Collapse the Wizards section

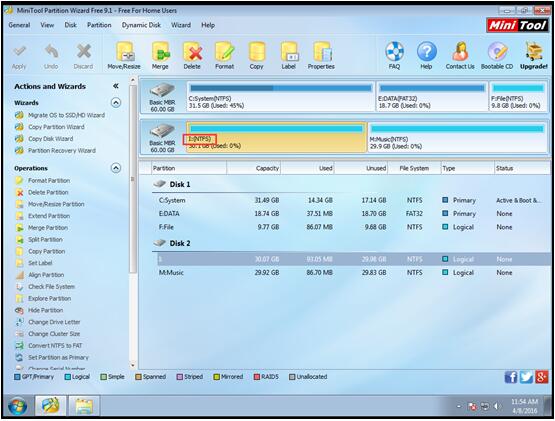[x=116, y=103]
